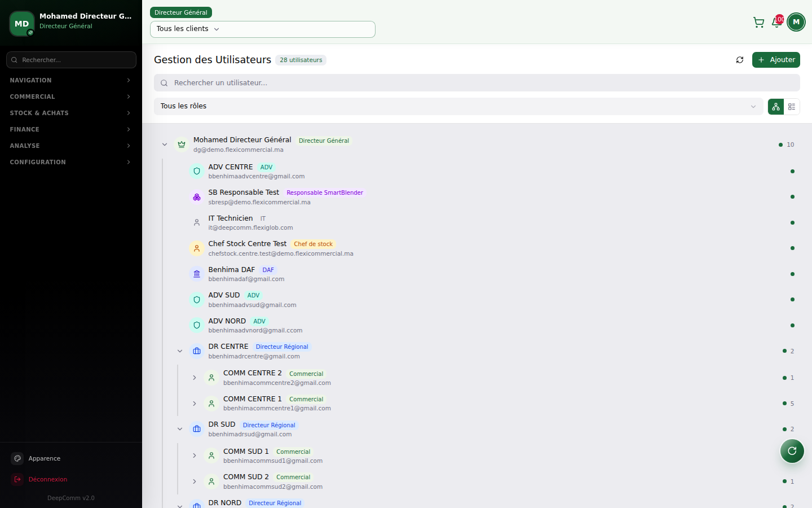The image size is (812, 508).
Task: Click the Ajouter button
Action: 776,60
